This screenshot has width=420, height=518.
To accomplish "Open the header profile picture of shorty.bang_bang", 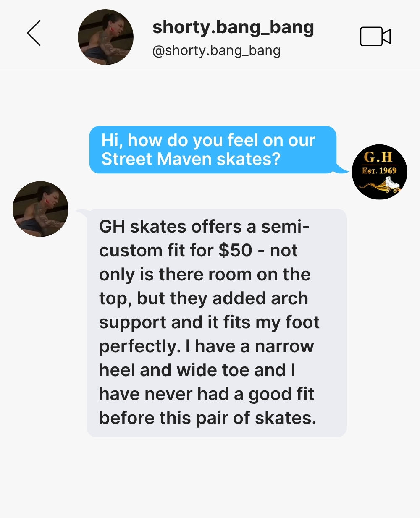I will (x=106, y=37).
